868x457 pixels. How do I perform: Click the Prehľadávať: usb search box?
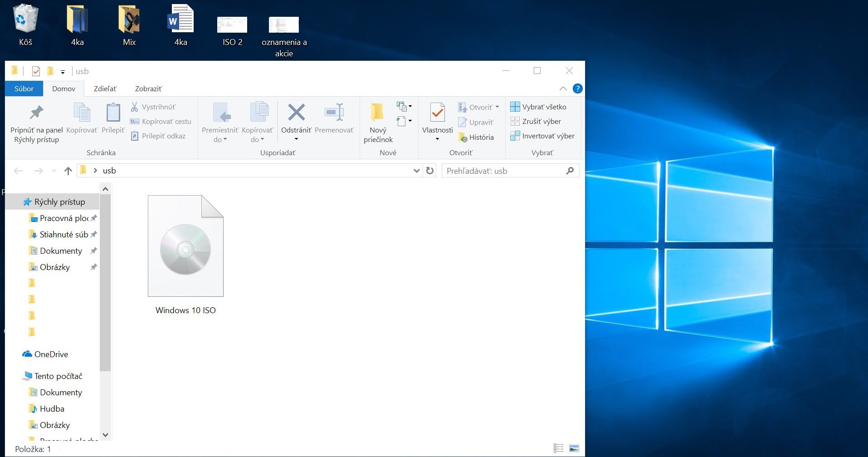click(510, 171)
